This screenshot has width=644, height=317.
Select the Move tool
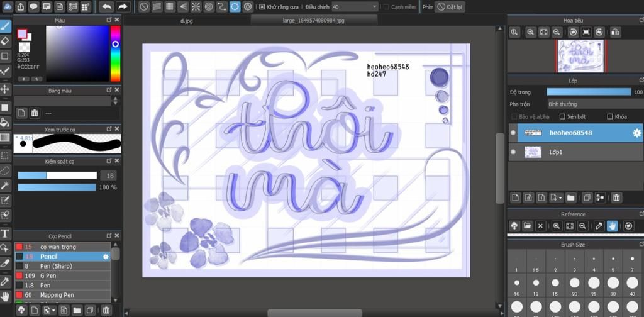coord(5,89)
